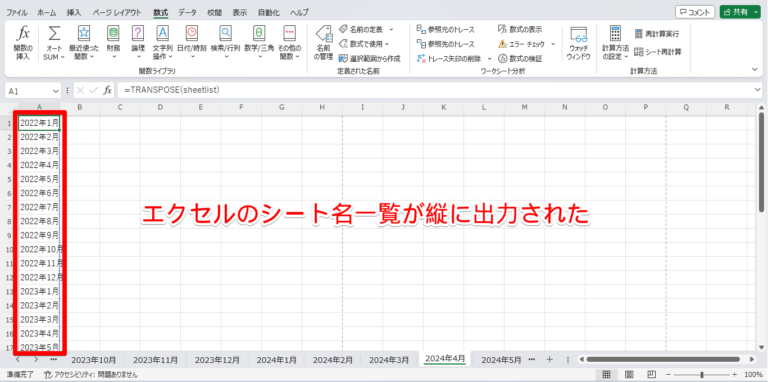The width and height of the screenshot is (768, 382).
Task: Open 名前の管理 manager
Action: coord(323,43)
